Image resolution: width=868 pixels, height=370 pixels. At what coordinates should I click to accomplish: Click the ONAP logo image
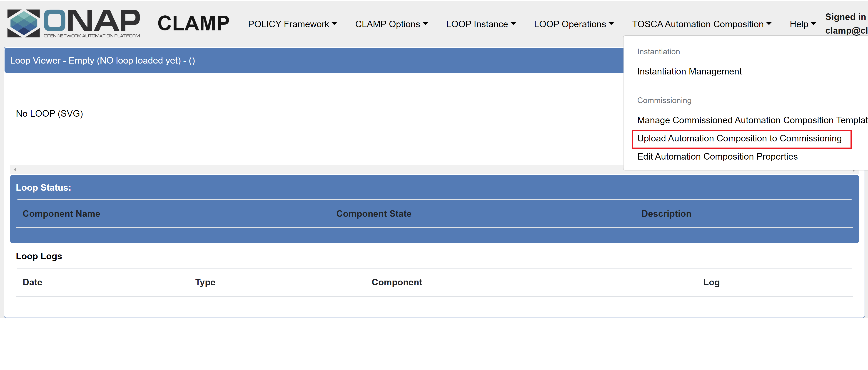[73, 23]
